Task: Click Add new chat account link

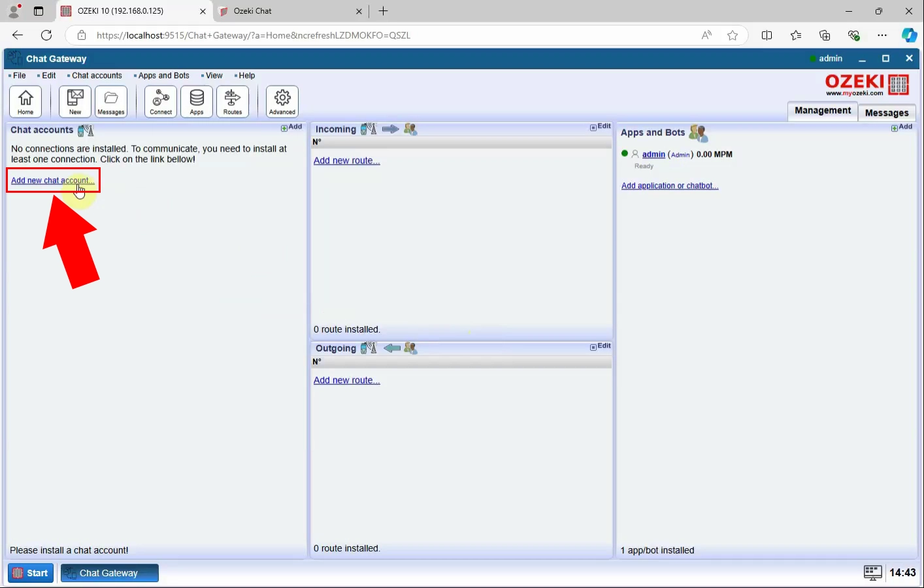Action: 53,180
